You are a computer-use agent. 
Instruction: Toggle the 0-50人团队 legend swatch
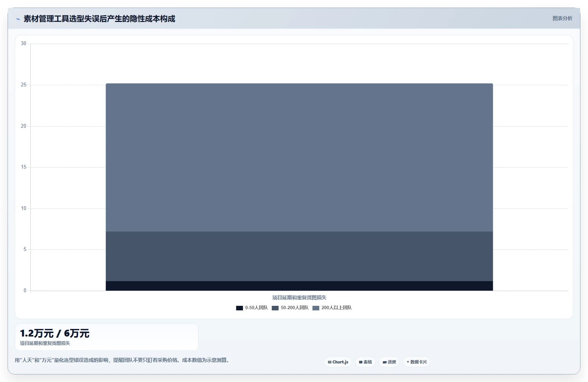[239, 308]
